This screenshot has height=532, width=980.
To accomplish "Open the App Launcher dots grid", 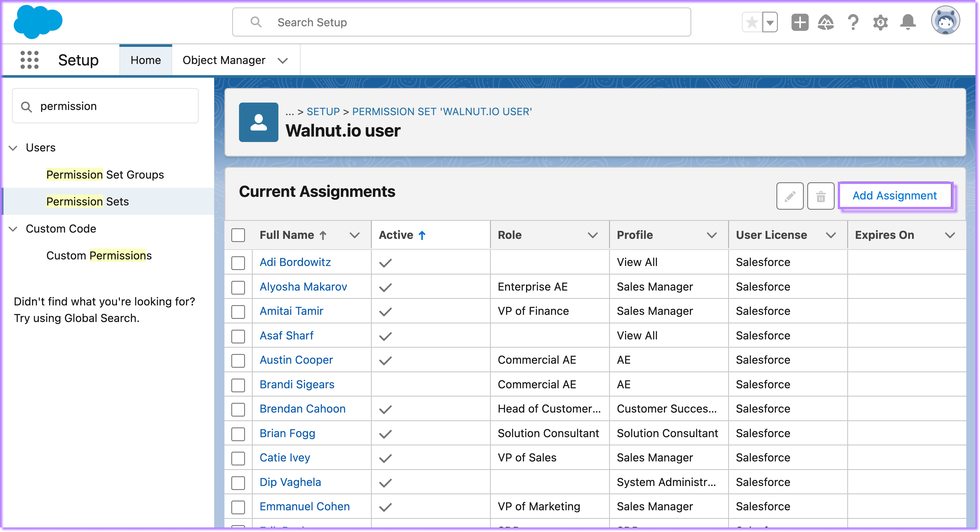I will (29, 60).
